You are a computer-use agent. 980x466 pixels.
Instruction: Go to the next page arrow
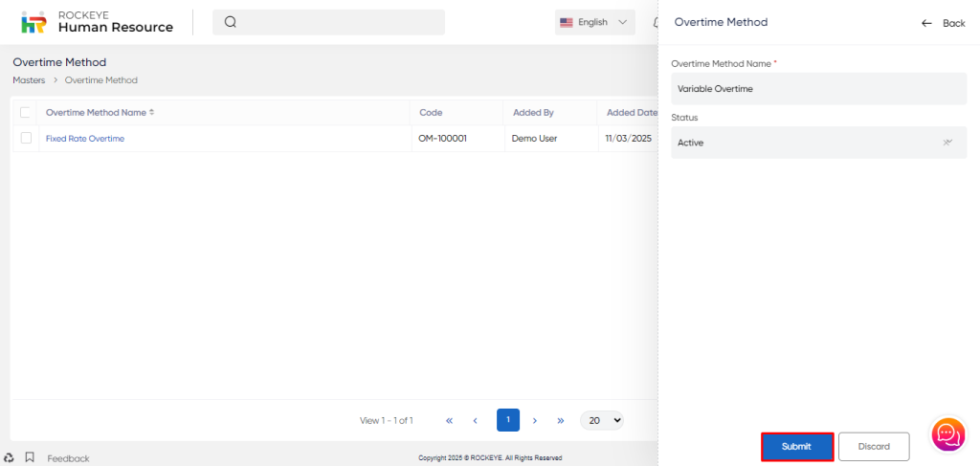[x=535, y=420]
